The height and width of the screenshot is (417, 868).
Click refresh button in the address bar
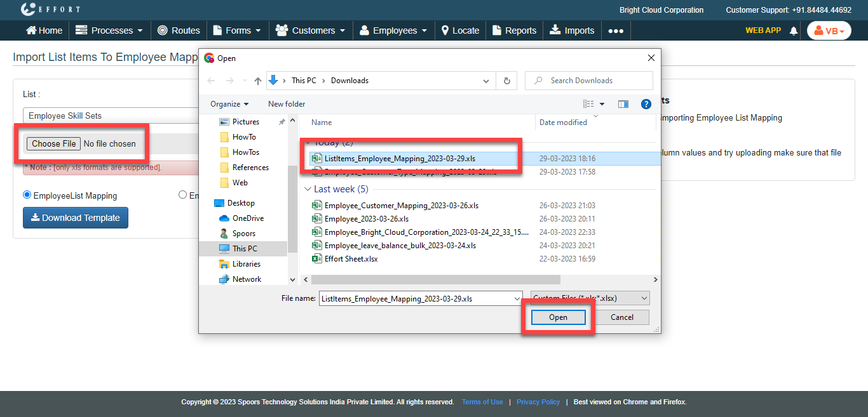[506, 81]
